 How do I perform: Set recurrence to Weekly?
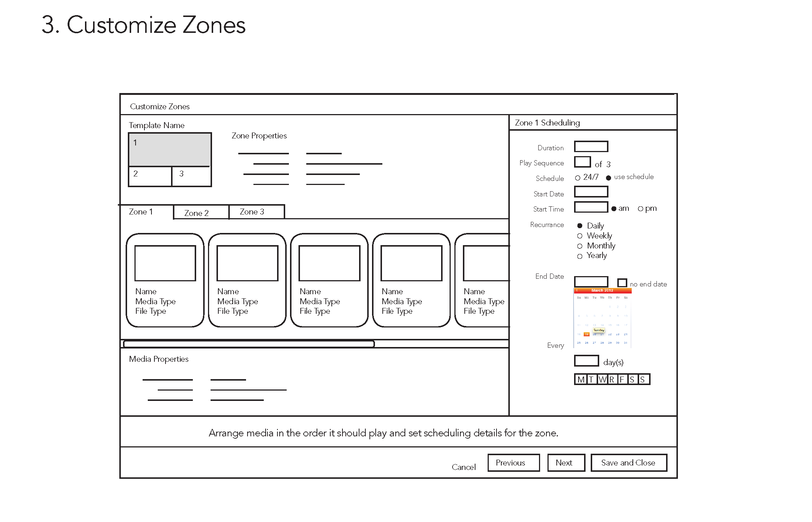pos(580,236)
